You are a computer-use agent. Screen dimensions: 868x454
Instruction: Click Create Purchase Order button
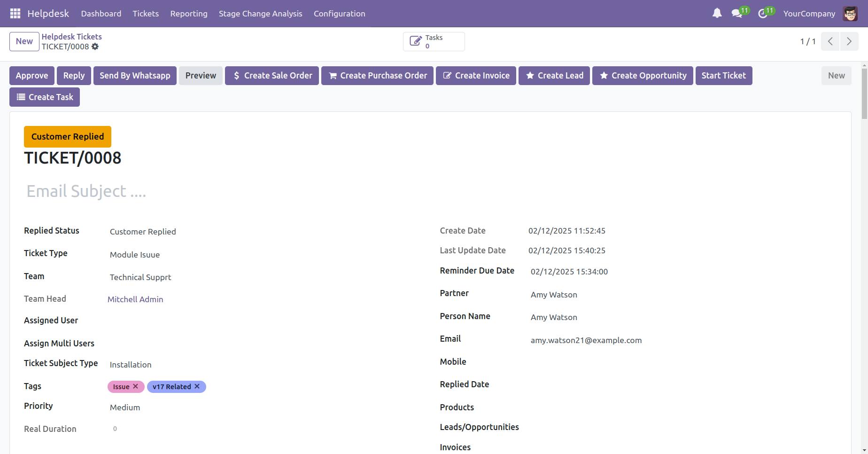click(377, 76)
